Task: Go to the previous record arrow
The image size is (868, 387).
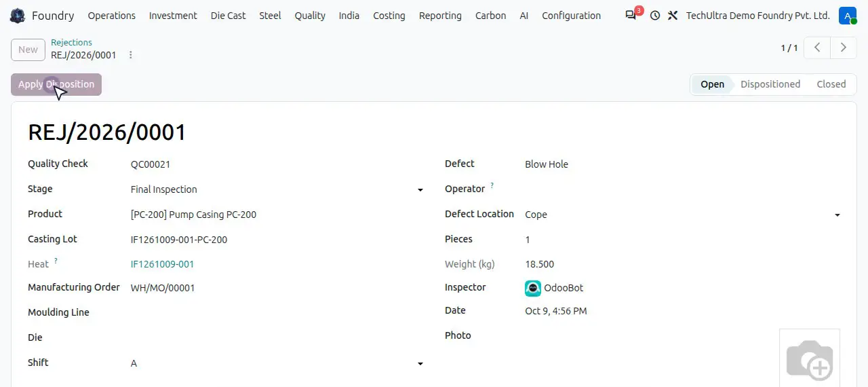Action: [x=818, y=48]
